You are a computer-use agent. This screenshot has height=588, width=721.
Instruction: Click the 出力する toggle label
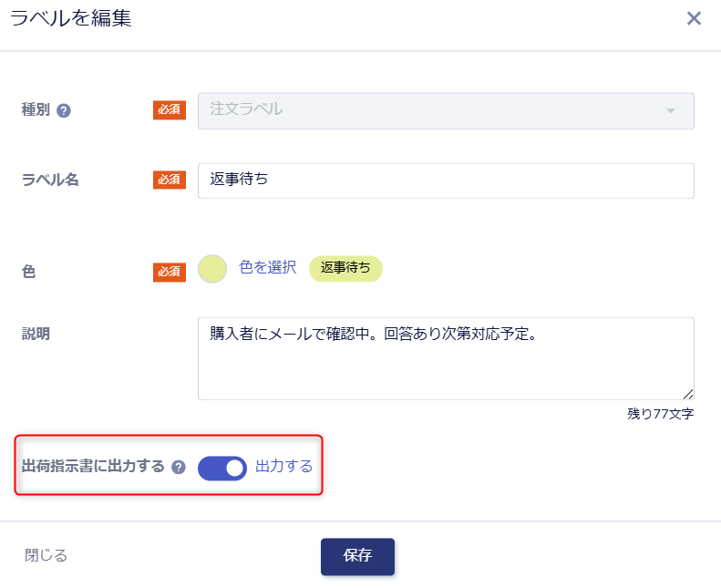(283, 466)
